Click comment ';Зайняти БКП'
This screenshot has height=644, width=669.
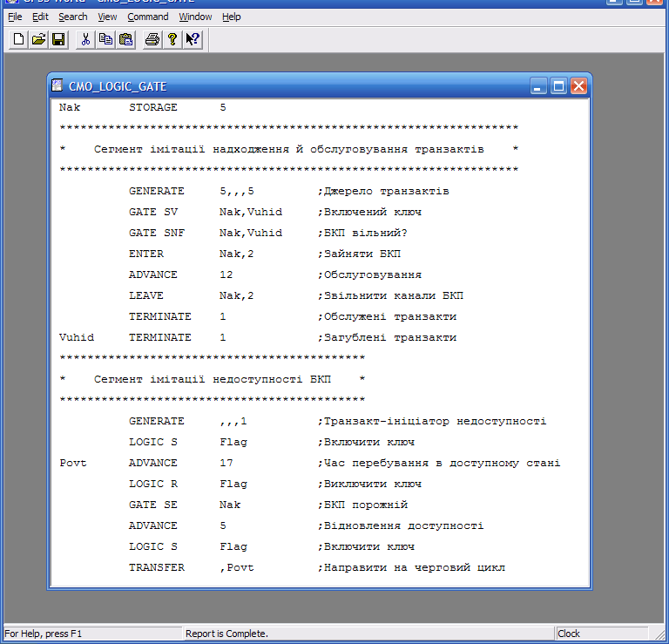coord(359,254)
